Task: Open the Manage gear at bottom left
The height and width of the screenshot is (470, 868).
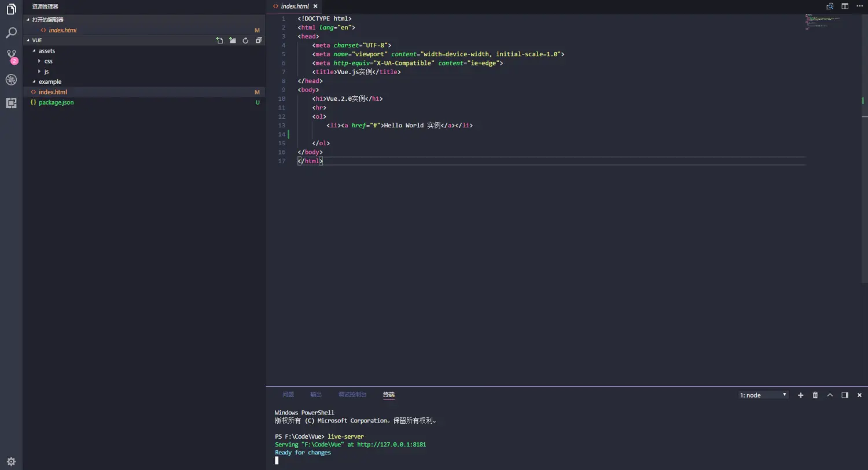Action: pyautogui.click(x=11, y=462)
